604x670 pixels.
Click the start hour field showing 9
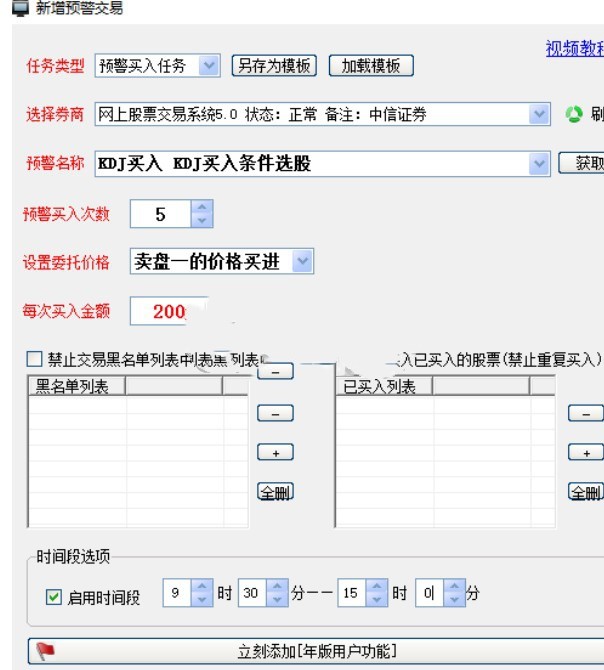(x=177, y=593)
